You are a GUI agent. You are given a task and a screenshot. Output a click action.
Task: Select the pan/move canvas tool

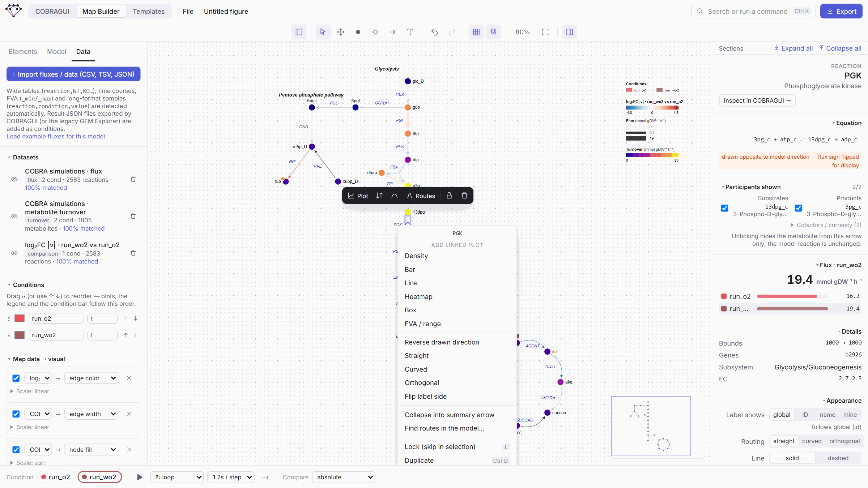[x=340, y=32]
